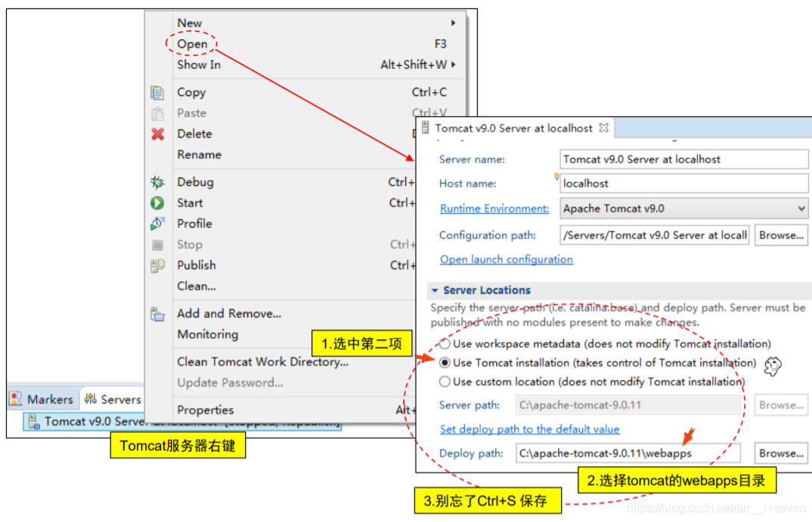
Task: Collapse the Server Locations section
Action: (435, 290)
